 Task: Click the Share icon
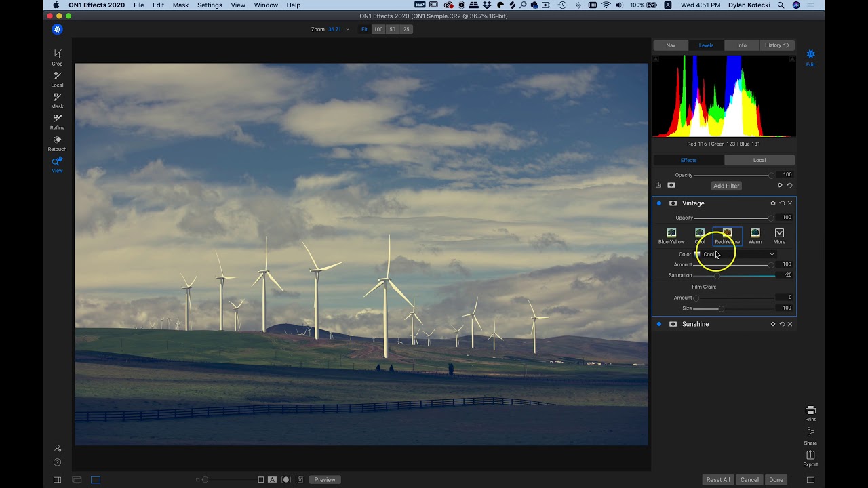810,434
